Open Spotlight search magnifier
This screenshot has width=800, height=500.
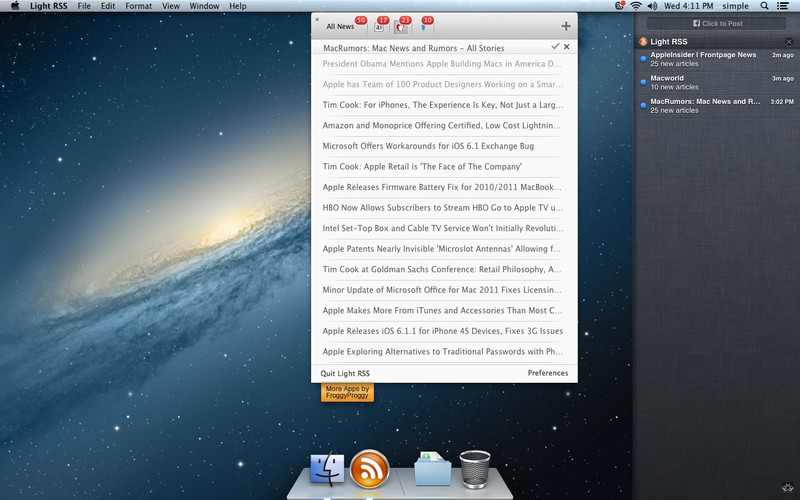point(764,6)
